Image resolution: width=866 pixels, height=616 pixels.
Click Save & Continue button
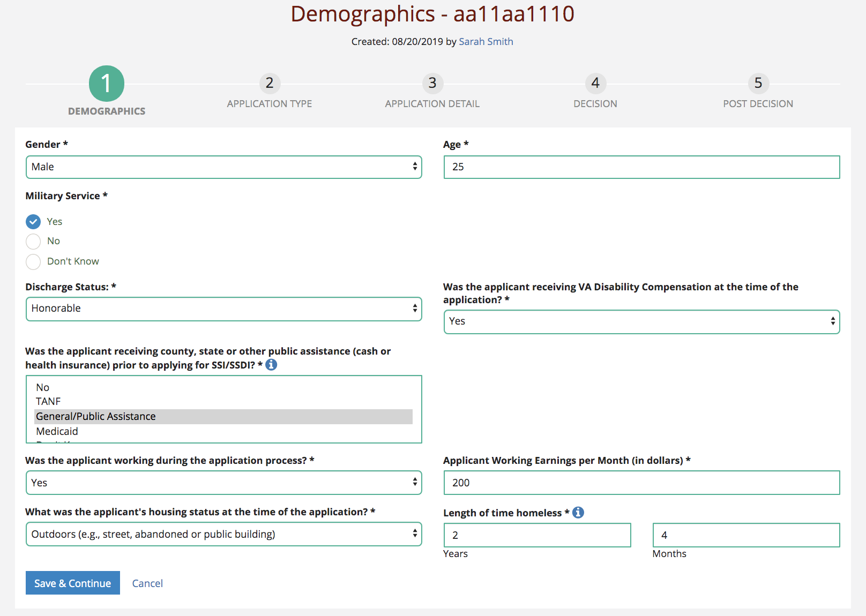coord(73,583)
